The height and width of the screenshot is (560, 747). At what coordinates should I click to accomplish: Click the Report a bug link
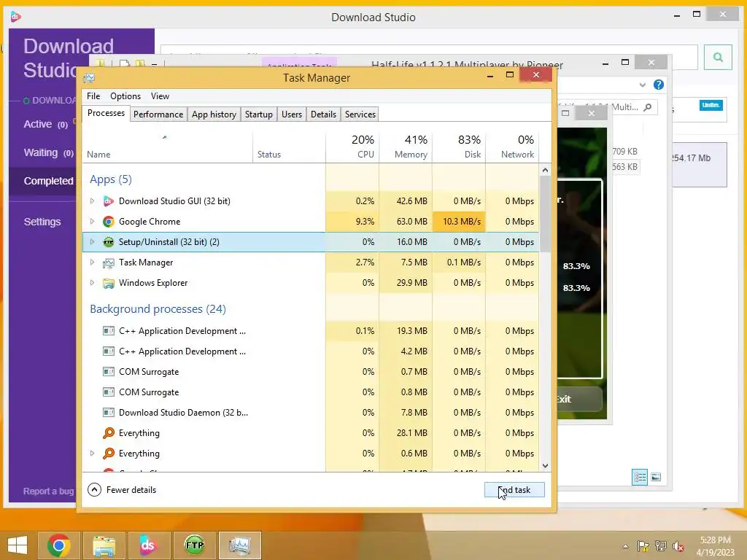pyautogui.click(x=49, y=491)
